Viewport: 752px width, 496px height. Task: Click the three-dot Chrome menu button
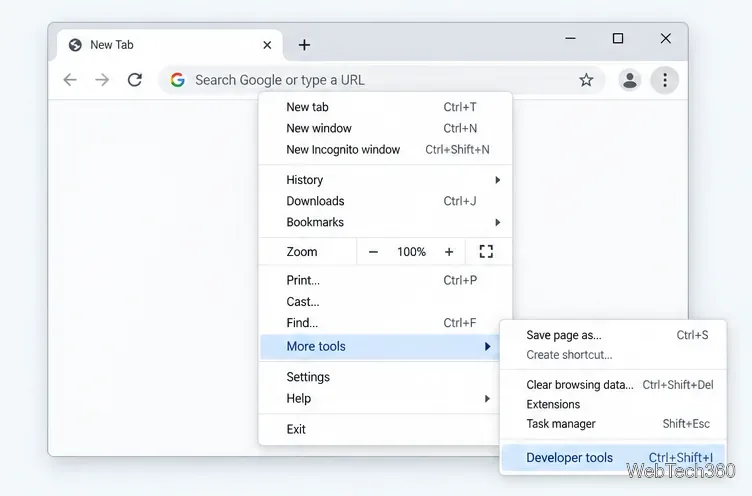point(665,80)
